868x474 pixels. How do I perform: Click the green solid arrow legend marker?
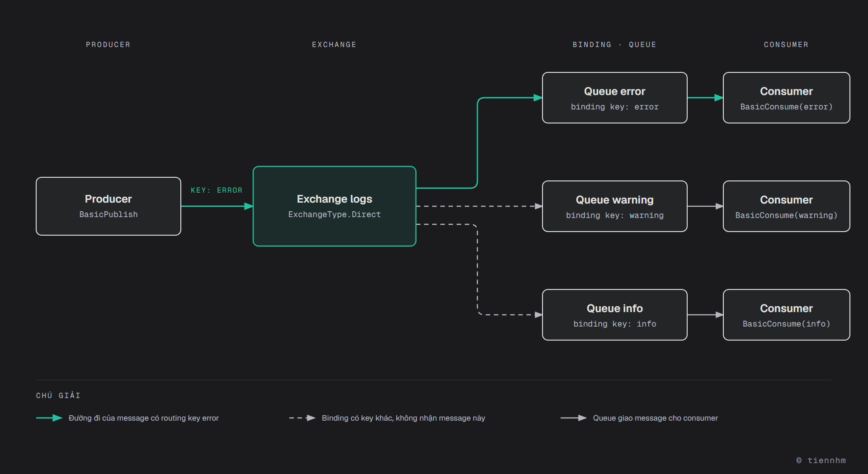click(49, 418)
